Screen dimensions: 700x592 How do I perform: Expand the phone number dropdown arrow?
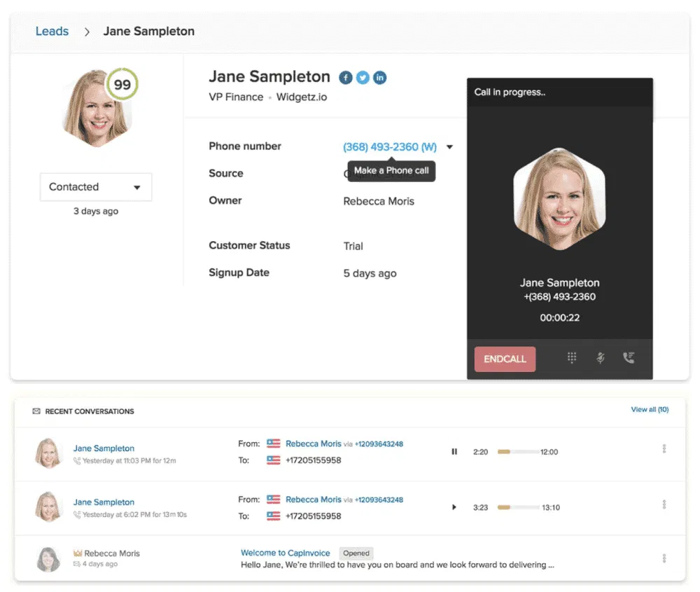[x=449, y=147]
